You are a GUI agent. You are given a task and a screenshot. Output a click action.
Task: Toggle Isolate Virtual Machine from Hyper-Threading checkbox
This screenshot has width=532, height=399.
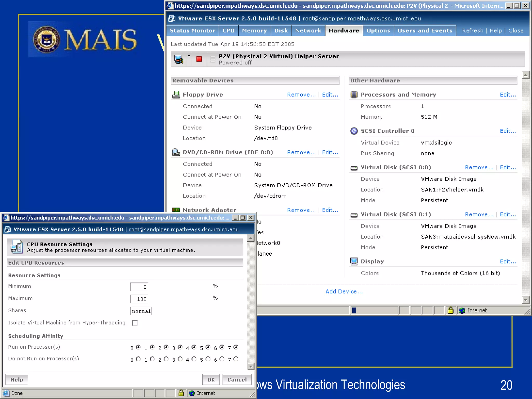click(x=135, y=323)
